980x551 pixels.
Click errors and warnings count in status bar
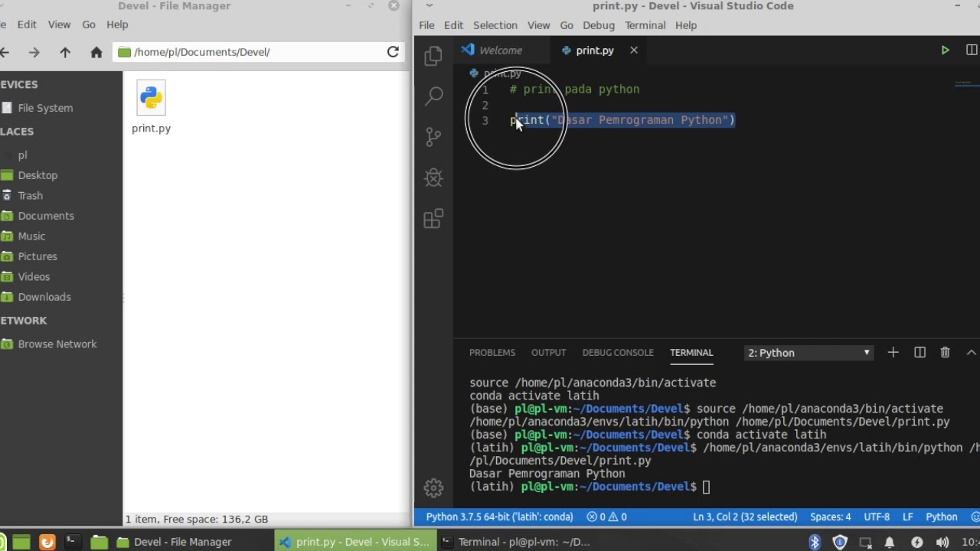click(x=606, y=517)
